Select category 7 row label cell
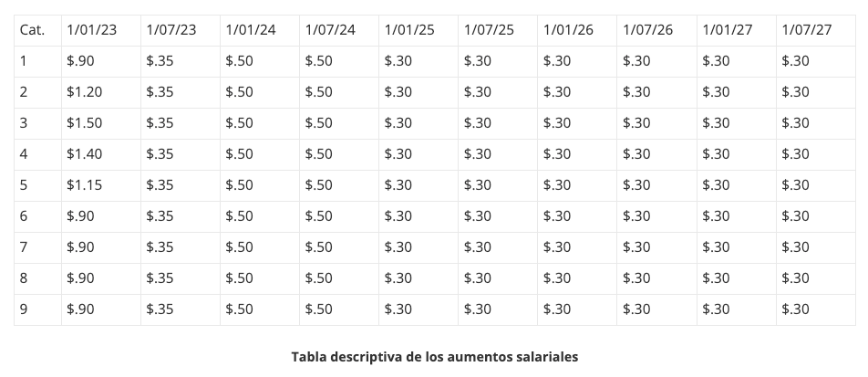The height and width of the screenshot is (377, 868). pos(37,247)
